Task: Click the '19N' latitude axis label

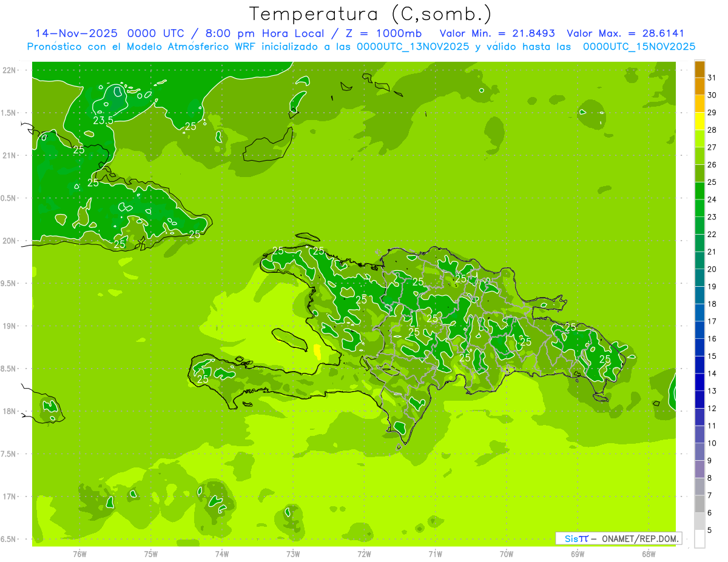Action: (x=9, y=326)
